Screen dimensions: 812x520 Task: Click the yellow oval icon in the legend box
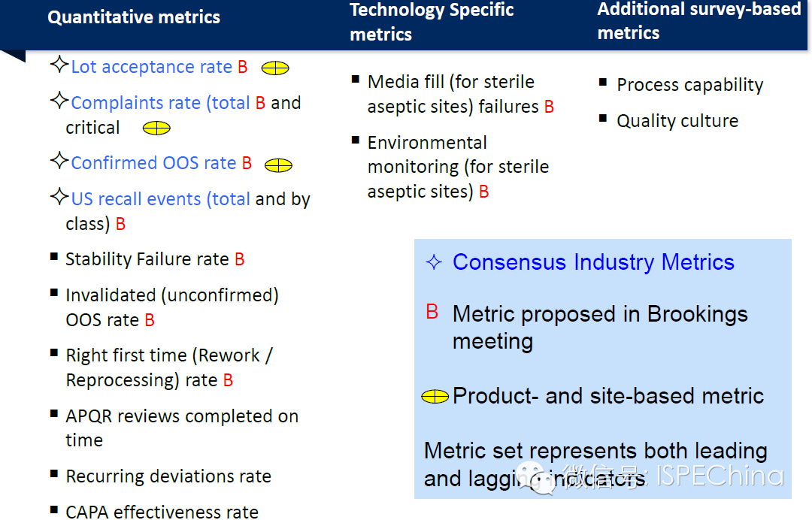point(435,396)
